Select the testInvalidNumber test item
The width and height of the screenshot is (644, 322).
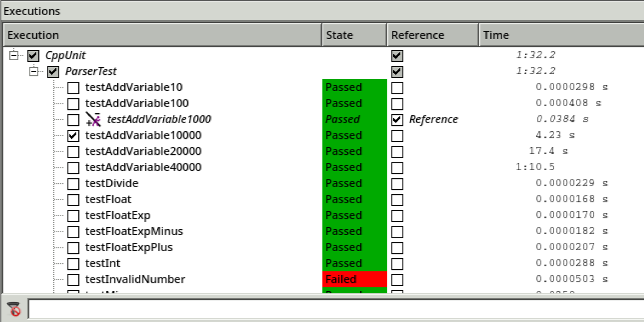click(x=135, y=279)
